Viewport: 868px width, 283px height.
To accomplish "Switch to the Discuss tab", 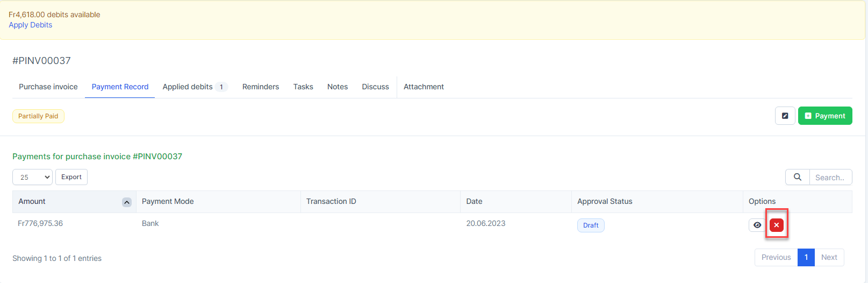I will point(375,87).
